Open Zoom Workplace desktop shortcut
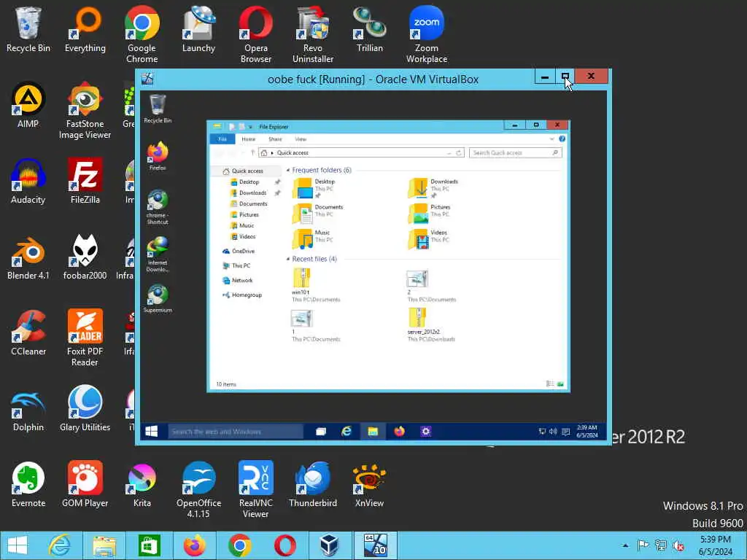The height and width of the screenshot is (560, 747). click(427, 35)
